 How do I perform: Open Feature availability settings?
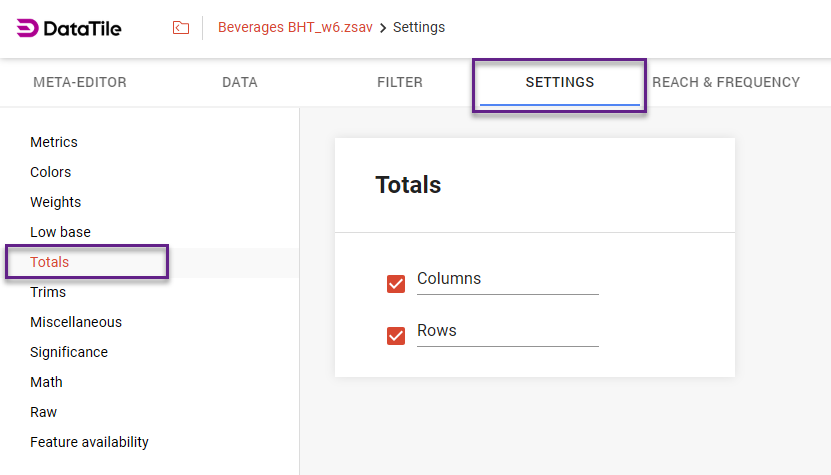(90, 442)
